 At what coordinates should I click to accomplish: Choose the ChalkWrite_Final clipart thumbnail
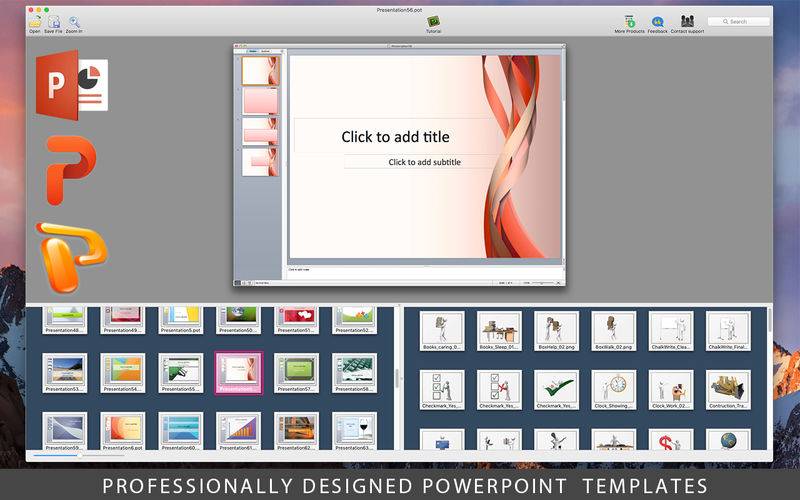[728, 331]
